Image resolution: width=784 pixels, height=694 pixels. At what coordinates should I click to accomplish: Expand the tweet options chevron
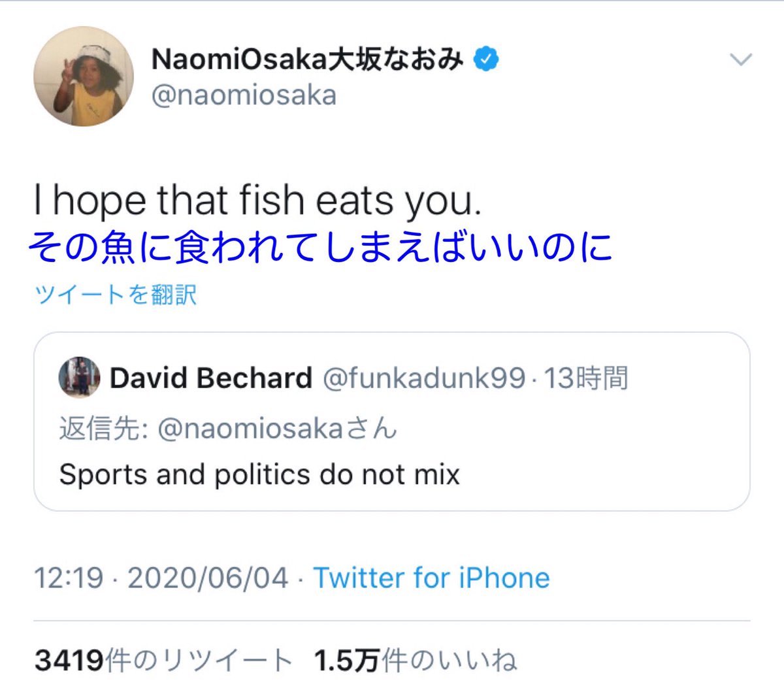coord(741,59)
